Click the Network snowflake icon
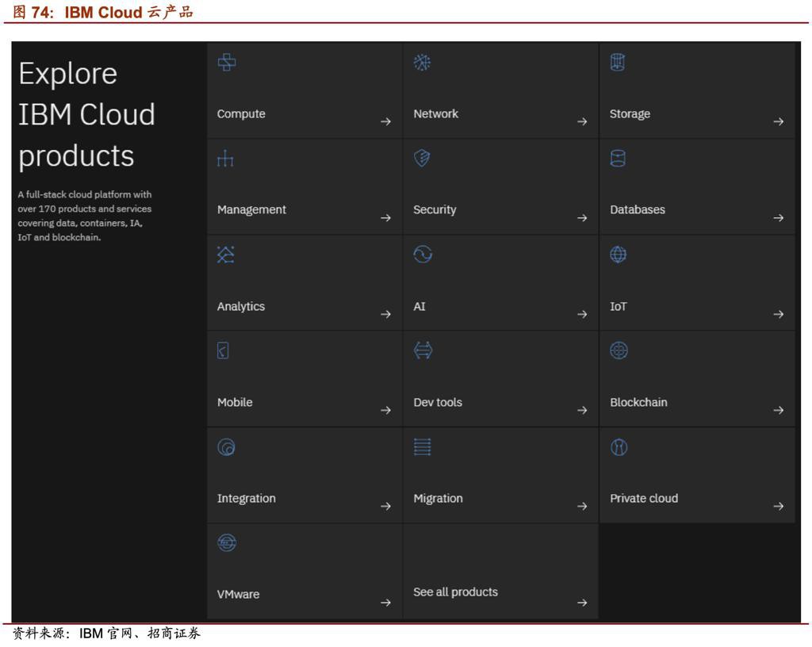 [423, 63]
